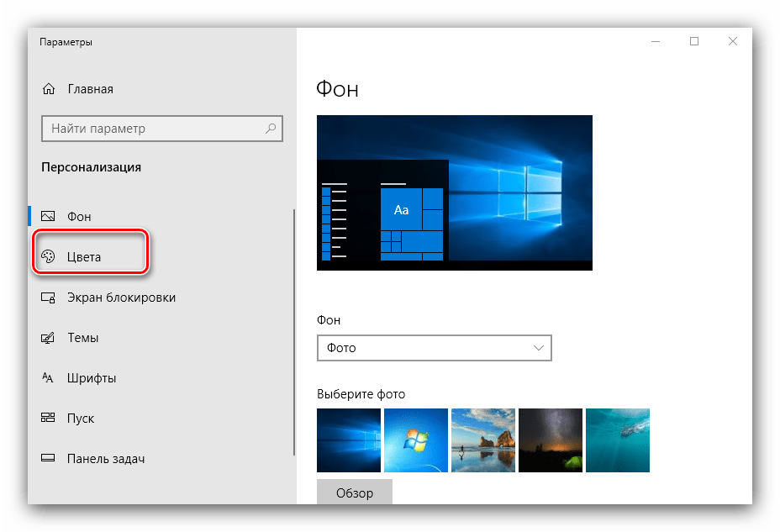
Task: Click the Главная home link
Action: (x=90, y=89)
